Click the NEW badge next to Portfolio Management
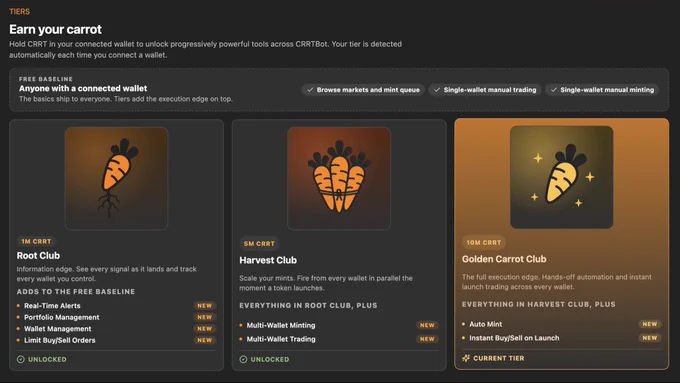680x383 pixels. (205, 318)
